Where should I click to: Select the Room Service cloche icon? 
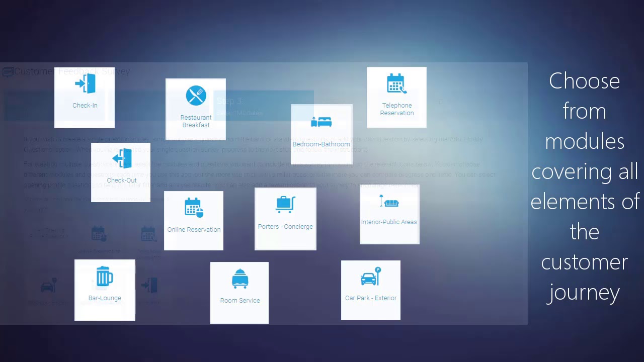[239, 279]
